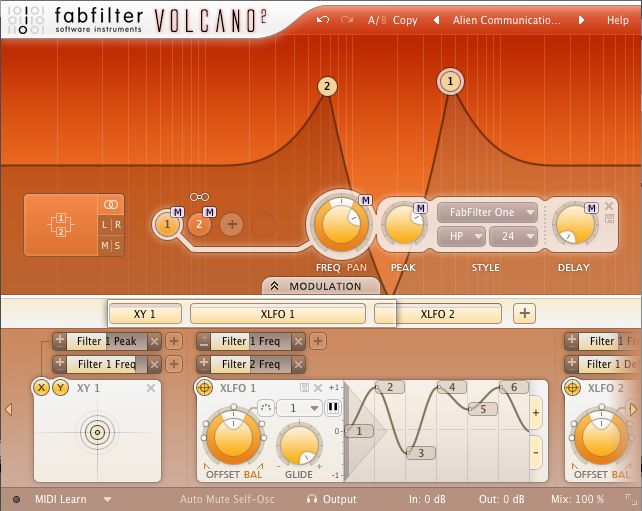This screenshot has height=511, width=642.
Task: Remove the Filter 1 Peak slot
Action: [x=154, y=341]
